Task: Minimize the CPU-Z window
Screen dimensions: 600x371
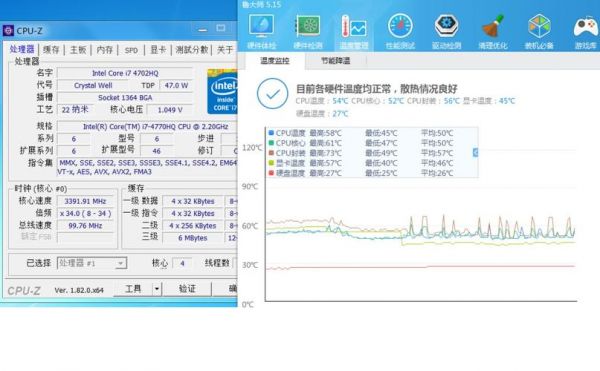Action: tap(203, 29)
